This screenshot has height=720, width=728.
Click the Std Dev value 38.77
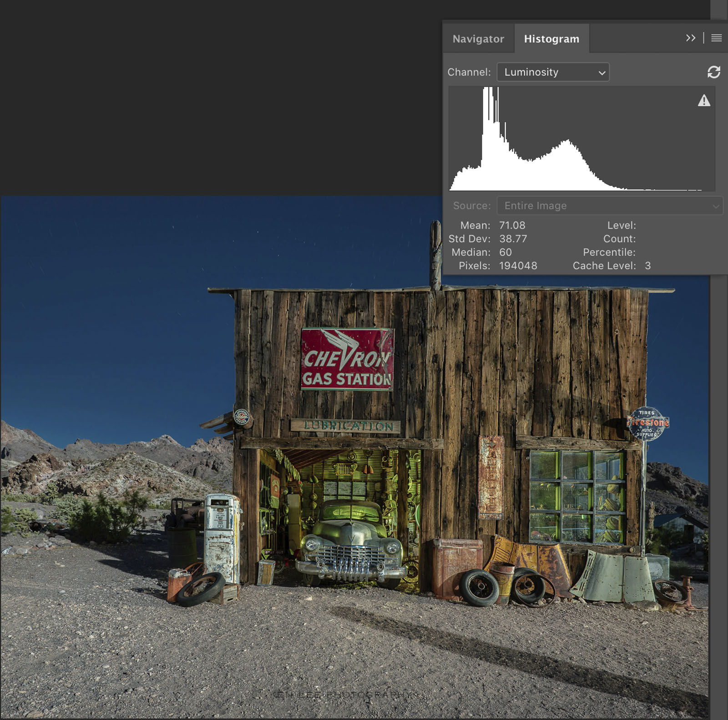click(x=513, y=239)
